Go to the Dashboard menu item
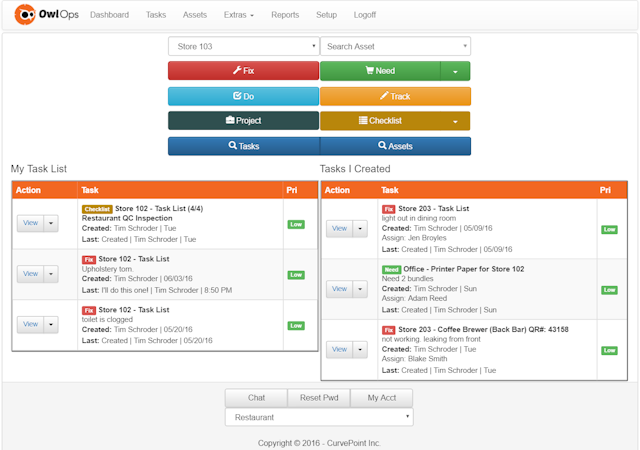Image resolution: width=640 pixels, height=450 pixels. [109, 15]
